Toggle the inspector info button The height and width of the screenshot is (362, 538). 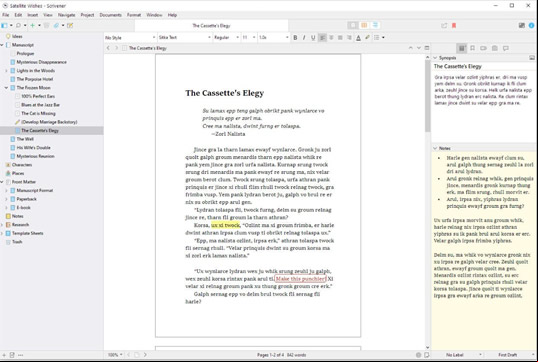(531, 25)
